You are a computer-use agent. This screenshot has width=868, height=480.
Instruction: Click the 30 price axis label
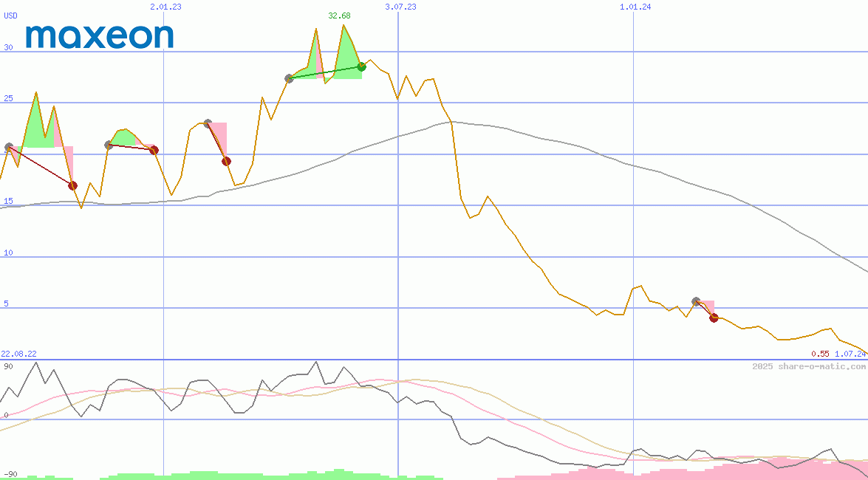point(8,47)
